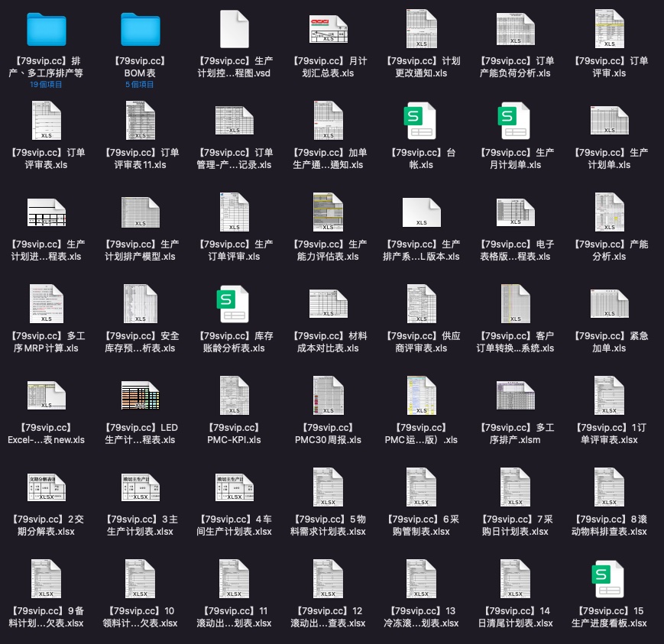The image size is (664, 644).
Task: Select the 5物料需求计划表.xlsx icon
Action: [x=329, y=487]
